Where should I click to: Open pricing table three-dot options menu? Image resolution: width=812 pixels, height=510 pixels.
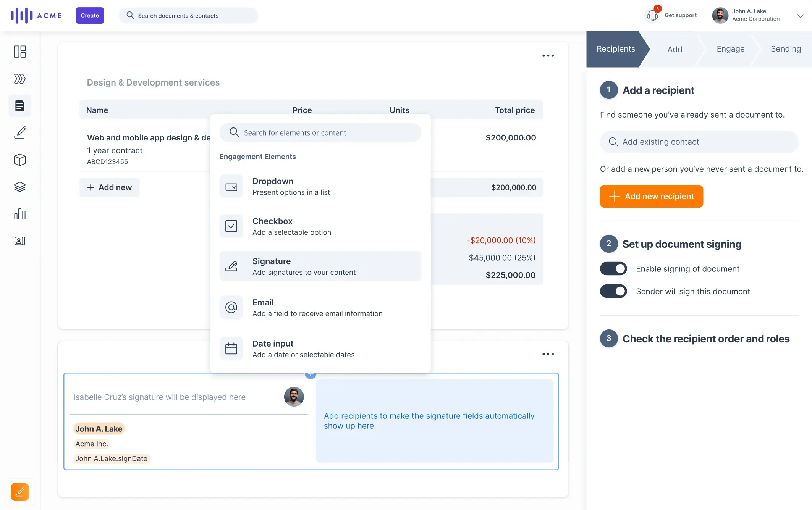(x=548, y=56)
